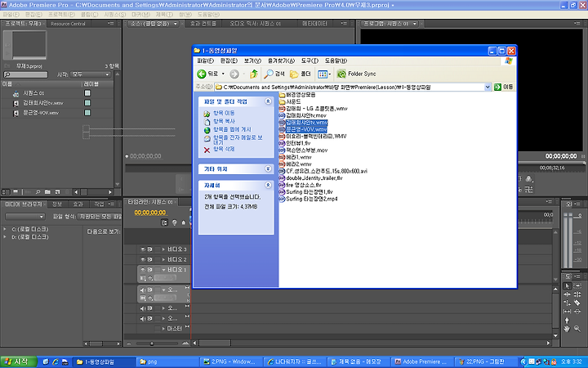Select the Rate Stretch tool

click(567, 303)
